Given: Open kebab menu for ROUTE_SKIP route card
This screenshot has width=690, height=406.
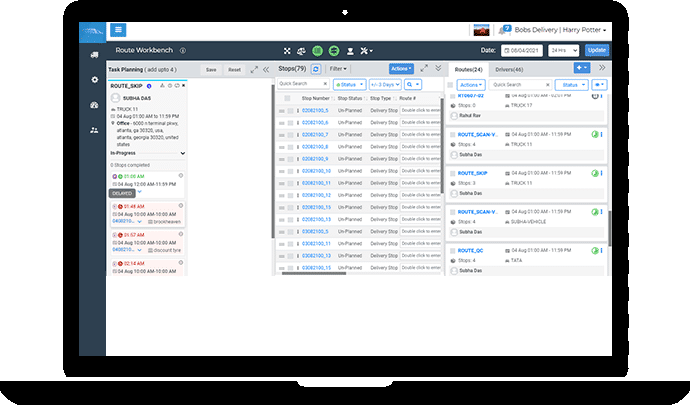Looking at the screenshot, I should coord(602,173).
